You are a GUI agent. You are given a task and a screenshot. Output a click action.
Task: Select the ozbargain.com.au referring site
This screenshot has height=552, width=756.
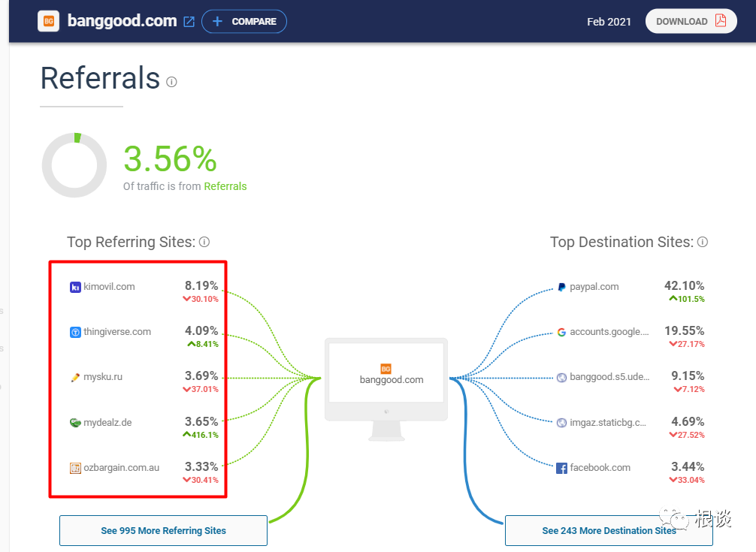(121, 468)
